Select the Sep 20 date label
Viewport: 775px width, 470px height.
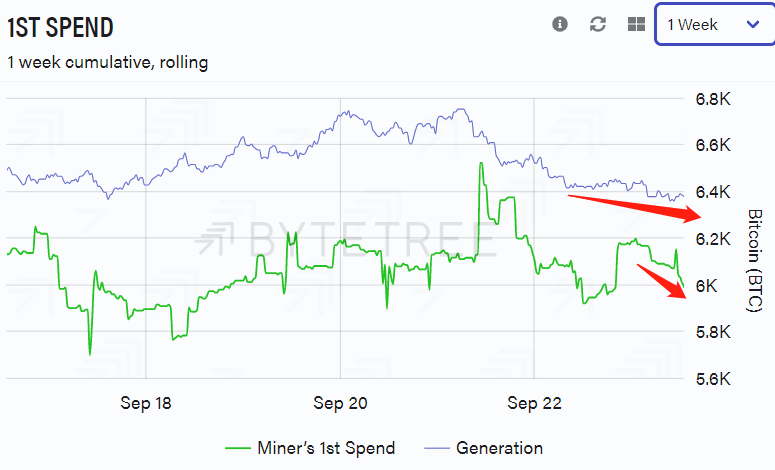pyautogui.click(x=340, y=404)
